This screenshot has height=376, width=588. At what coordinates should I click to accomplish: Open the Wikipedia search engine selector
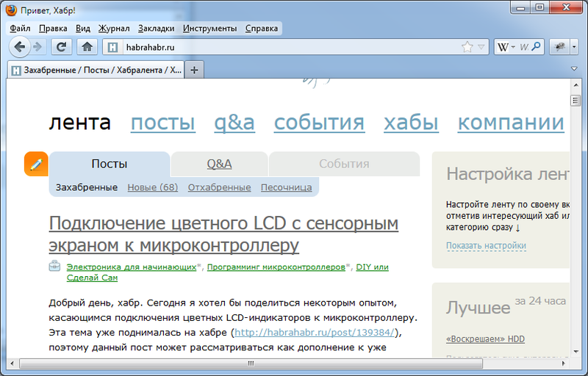pyautogui.click(x=506, y=47)
